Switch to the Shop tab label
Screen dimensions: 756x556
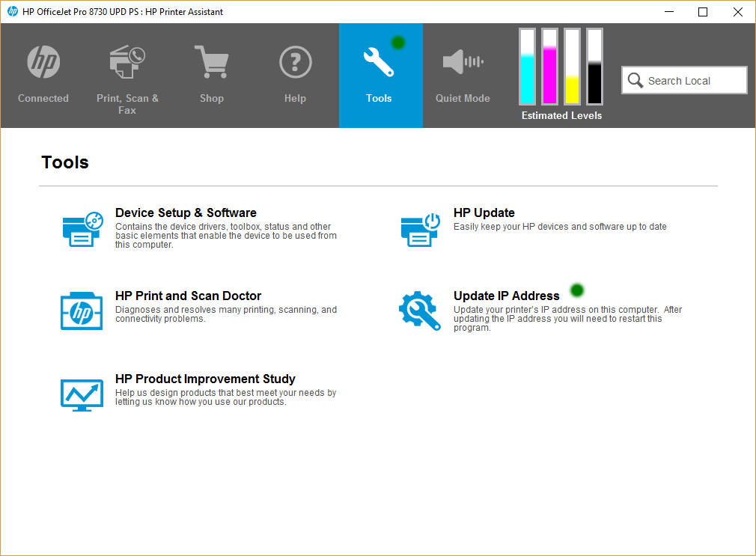212,98
